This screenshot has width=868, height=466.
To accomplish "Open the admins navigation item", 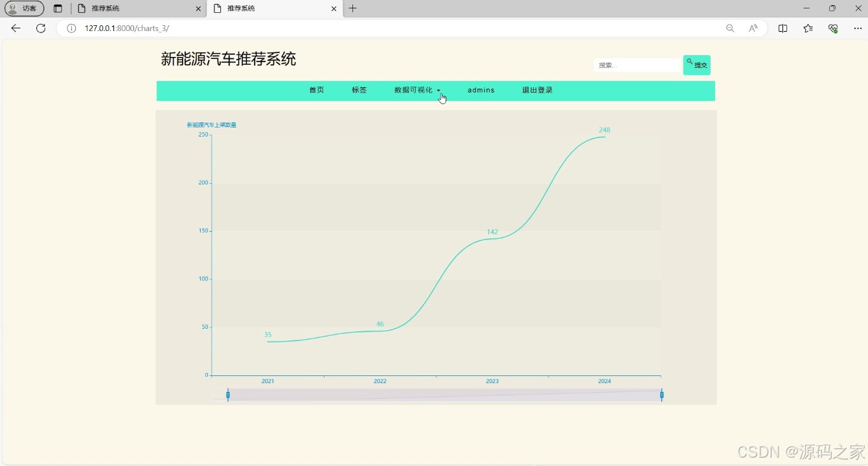I will click(x=481, y=90).
